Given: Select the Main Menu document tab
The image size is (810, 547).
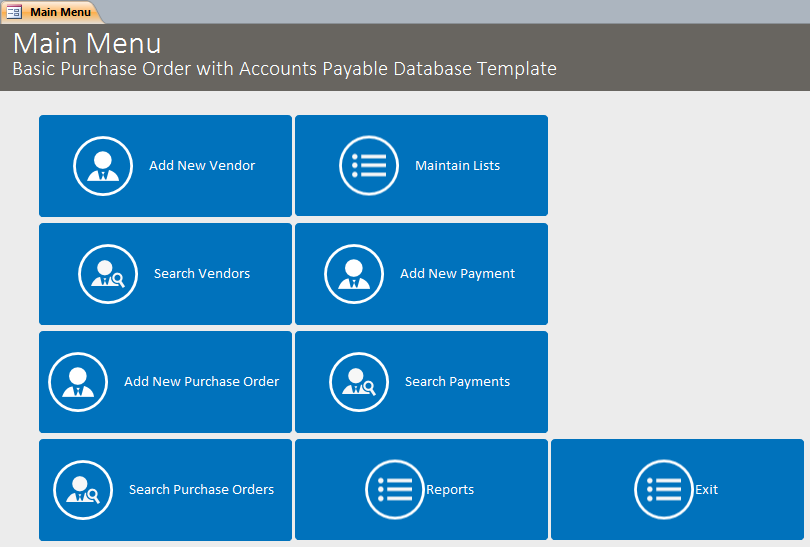Looking at the screenshot, I should (x=52, y=12).
